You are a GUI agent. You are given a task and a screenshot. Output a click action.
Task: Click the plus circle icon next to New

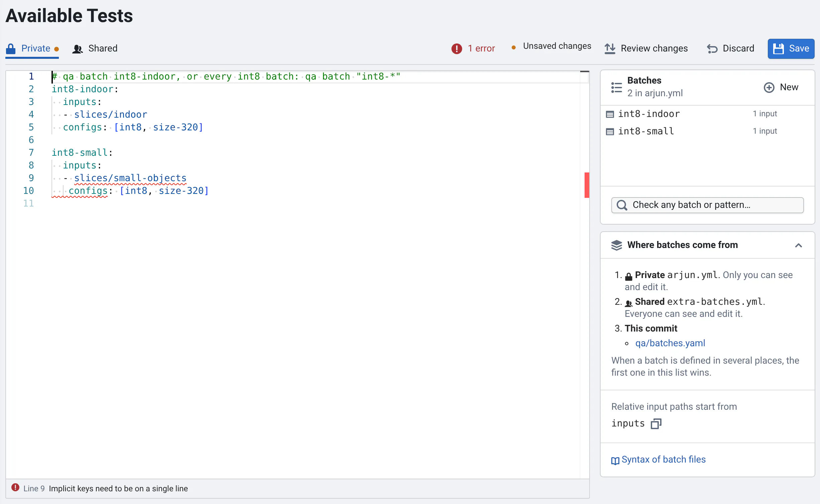[769, 88]
